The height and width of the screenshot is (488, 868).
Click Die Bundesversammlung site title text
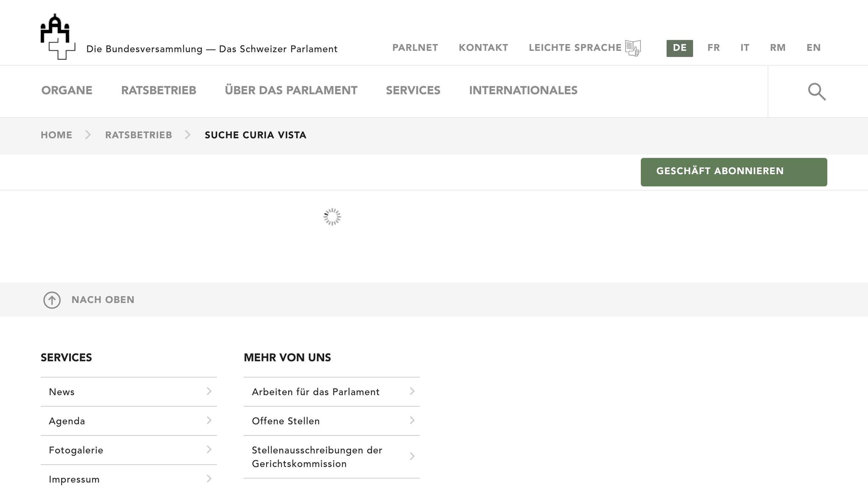coord(212,49)
